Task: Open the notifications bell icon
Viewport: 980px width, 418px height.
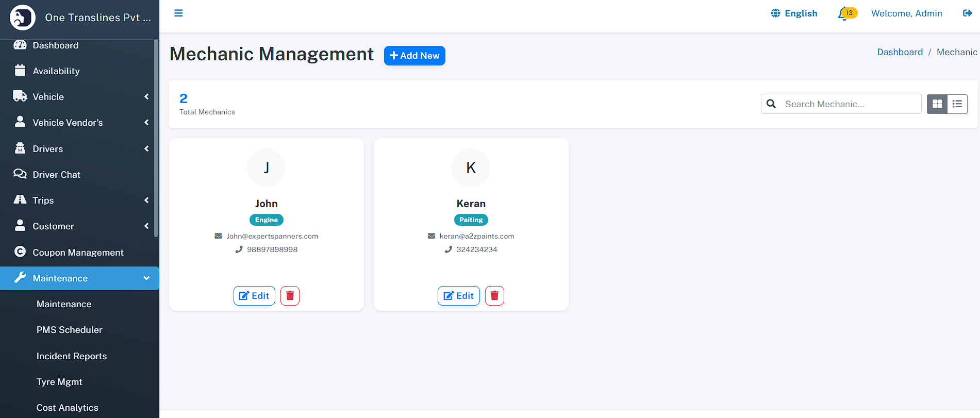Action: point(843,14)
